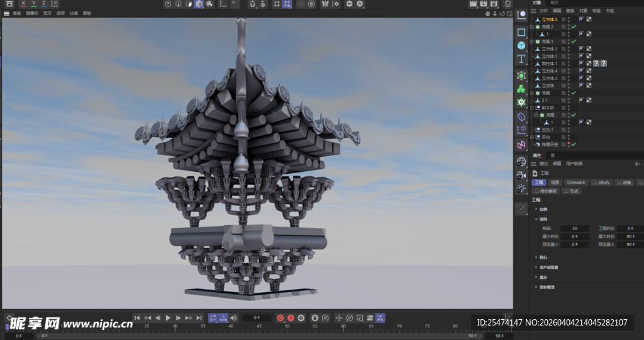This screenshot has height=340, width=644.
Task: Click the Cineware button
Action: 575,183
